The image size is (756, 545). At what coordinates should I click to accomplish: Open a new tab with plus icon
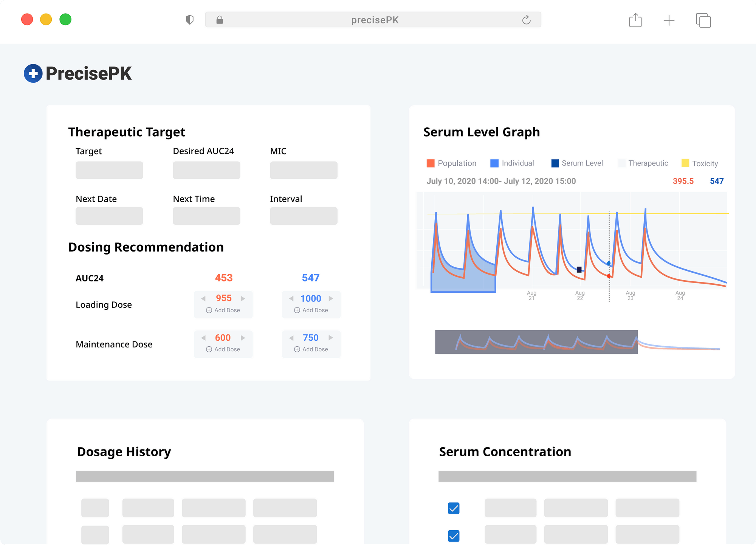pyautogui.click(x=669, y=20)
